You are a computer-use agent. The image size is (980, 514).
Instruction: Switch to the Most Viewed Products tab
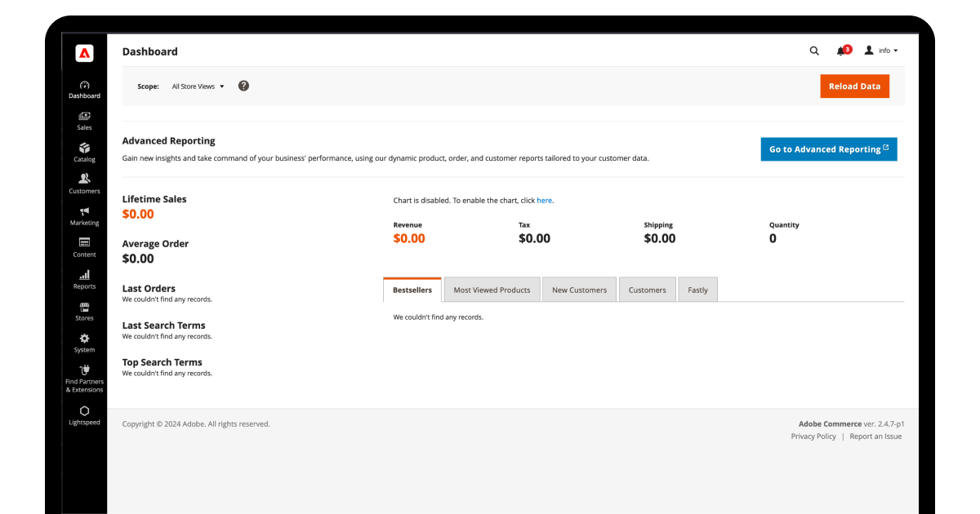pyautogui.click(x=492, y=289)
